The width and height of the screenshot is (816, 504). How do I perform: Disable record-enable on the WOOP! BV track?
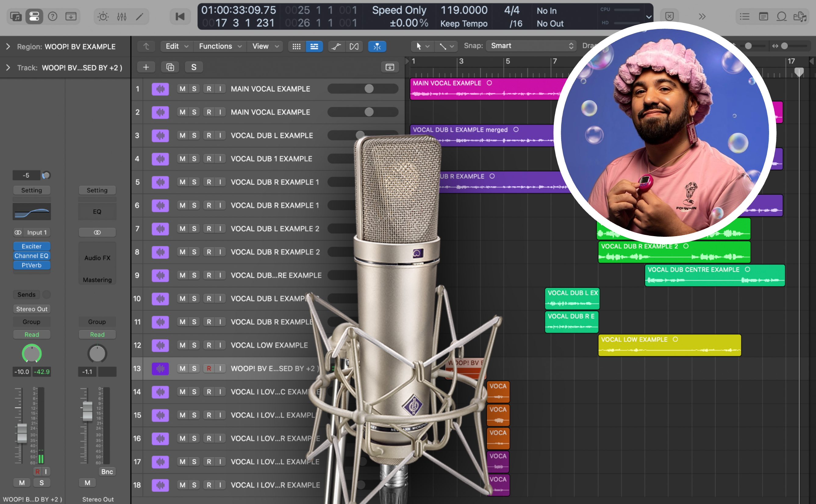(x=209, y=368)
